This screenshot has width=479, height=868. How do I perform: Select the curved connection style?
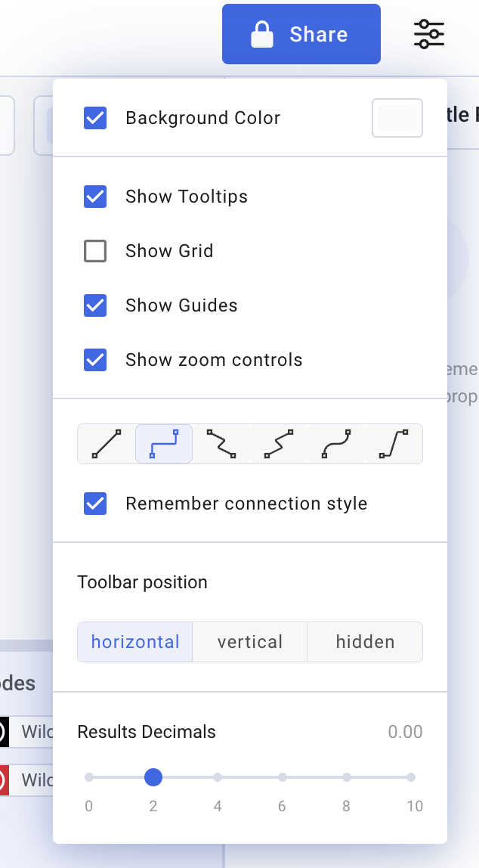click(336, 444)
